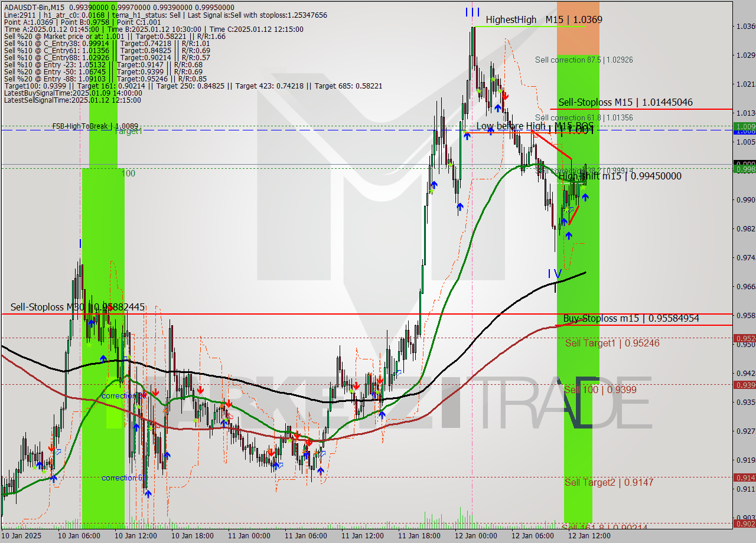The width and height of the screenshot is (756, 543).
Task: Click the 1.021 price axis label
Action: [x=745, y=84]
